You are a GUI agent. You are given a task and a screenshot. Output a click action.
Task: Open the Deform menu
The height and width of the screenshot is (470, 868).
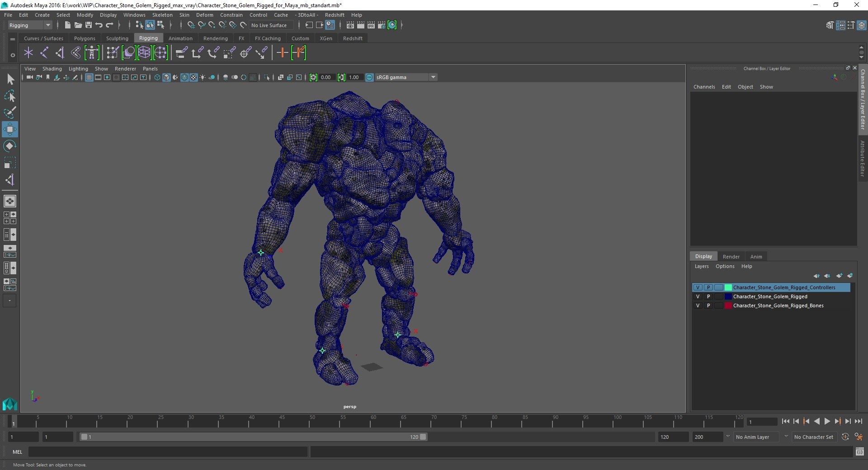(x=204, y=15)
